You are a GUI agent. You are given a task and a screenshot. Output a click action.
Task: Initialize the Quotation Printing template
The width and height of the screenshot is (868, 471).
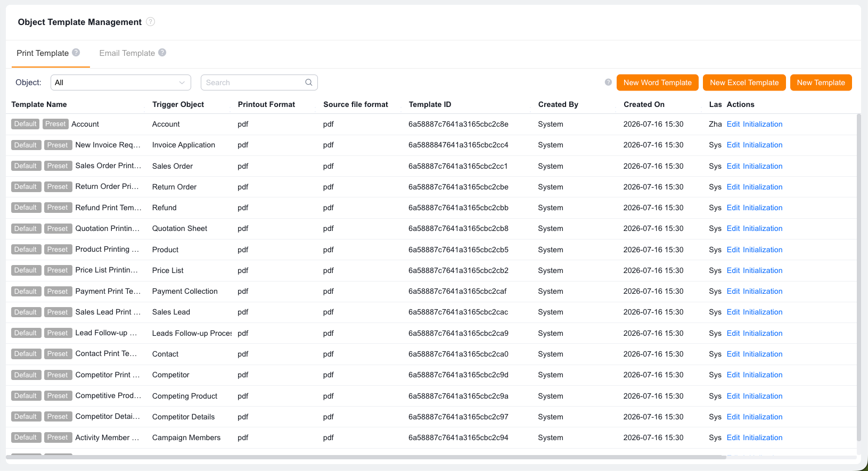coord(763,228)
